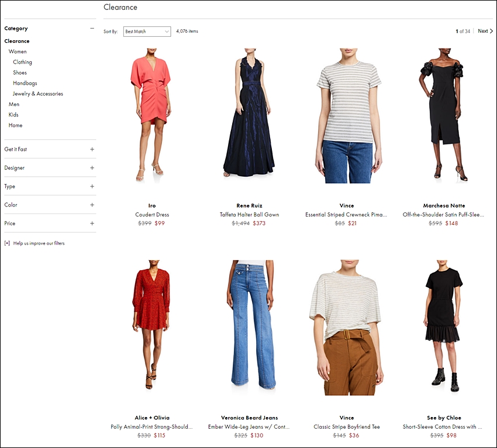This screenshot has width=497, height=448.
Task: Expand the Color filter
Action: [92, 205]
